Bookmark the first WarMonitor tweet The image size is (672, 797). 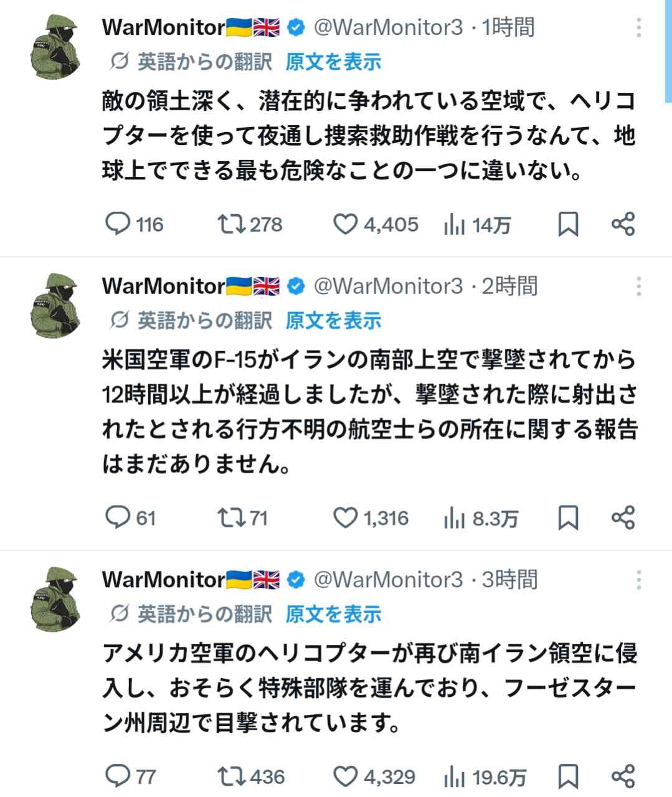click(x=567, y=224)
